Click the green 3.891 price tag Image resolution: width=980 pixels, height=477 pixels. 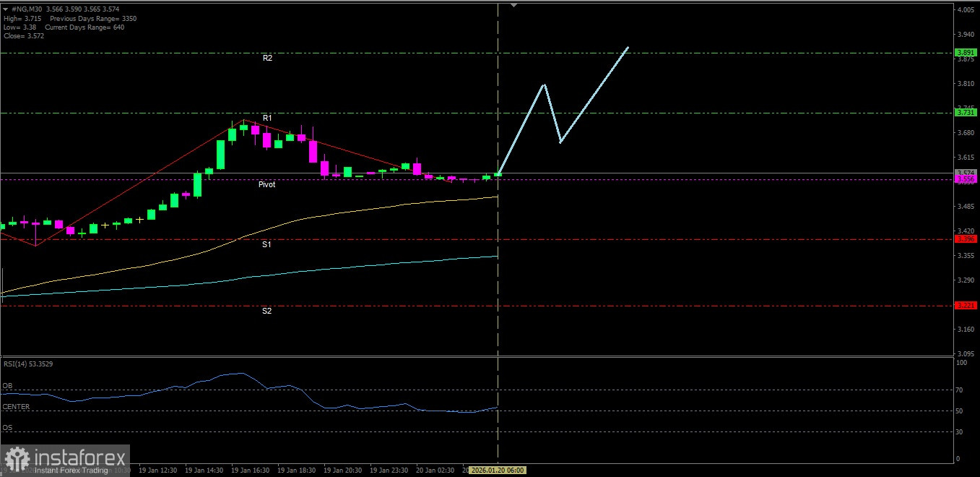pyautogui.click(x=965, y=53)
